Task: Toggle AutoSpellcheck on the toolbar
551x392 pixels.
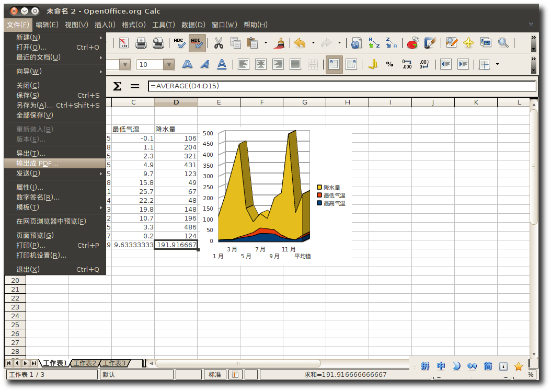Action: pos(197,43)
